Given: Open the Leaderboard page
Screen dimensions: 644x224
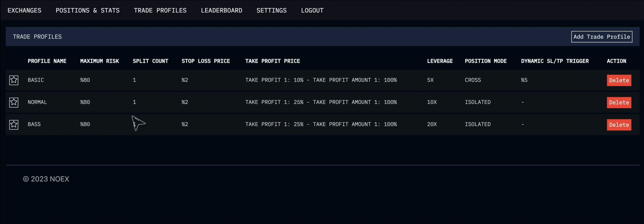Looking at the screenshot, I should pos(221,11).
